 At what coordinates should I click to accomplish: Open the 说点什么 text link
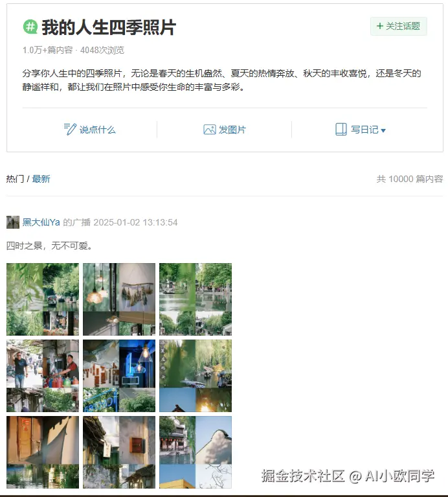(x=98, y=130)
